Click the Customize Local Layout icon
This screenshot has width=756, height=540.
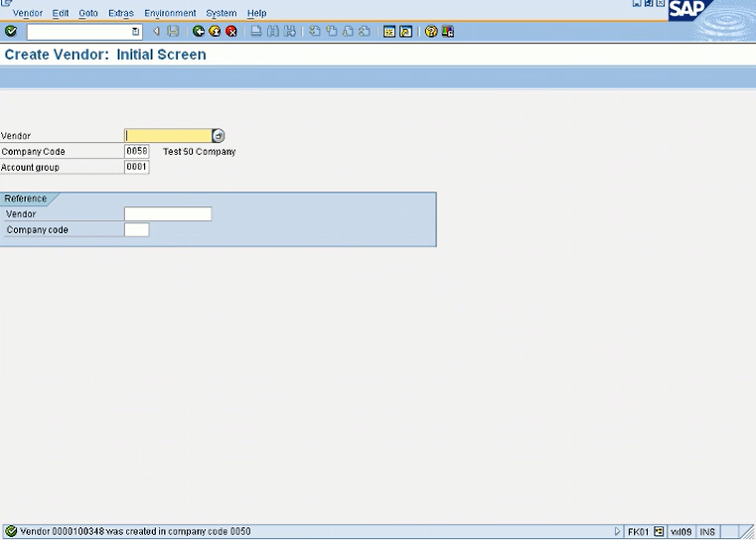(x=448, y=32)
